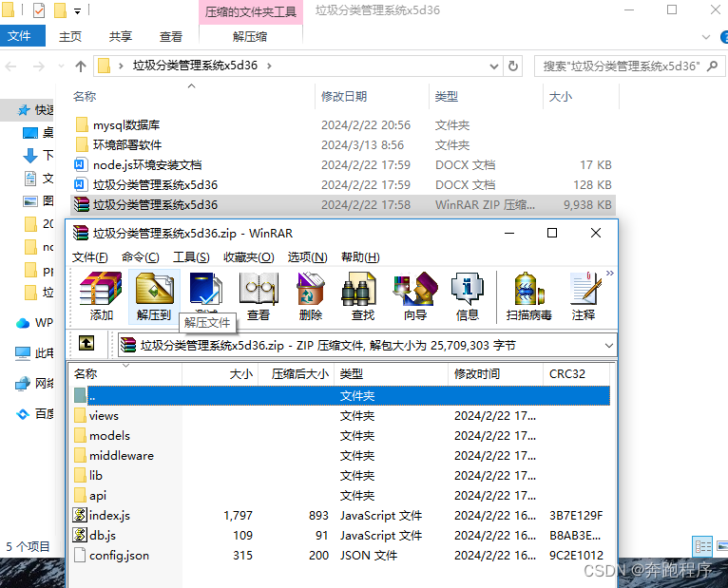Sort archive by Type (类型) column
This screenshot has width=728, height=588.
pos(391,373)
